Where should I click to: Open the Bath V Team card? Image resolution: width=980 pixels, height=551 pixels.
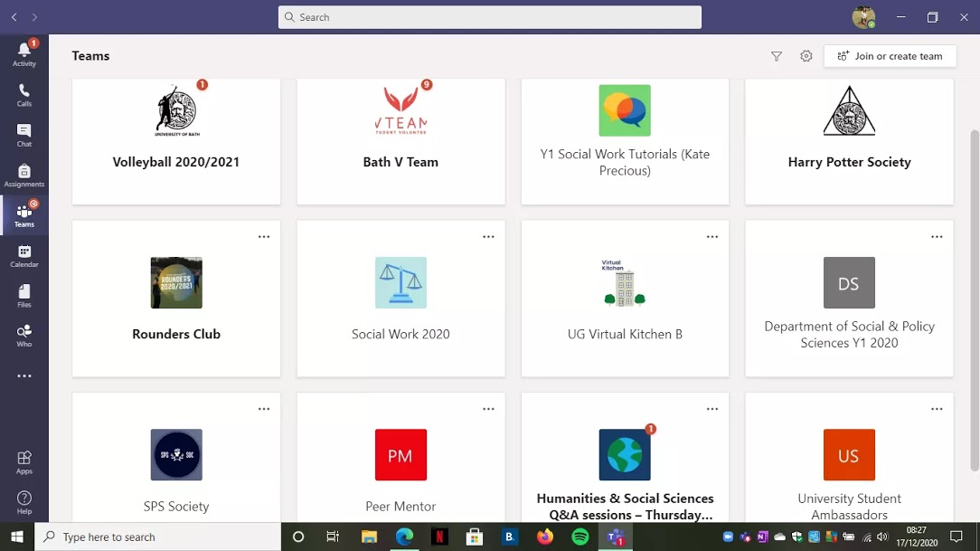(x=400, y=141)
